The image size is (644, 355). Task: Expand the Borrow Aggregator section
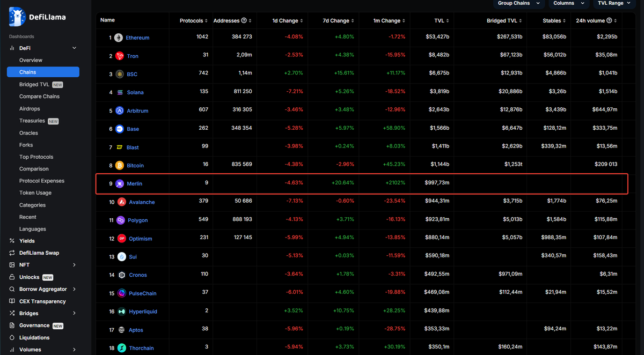(x=74, y=289)
